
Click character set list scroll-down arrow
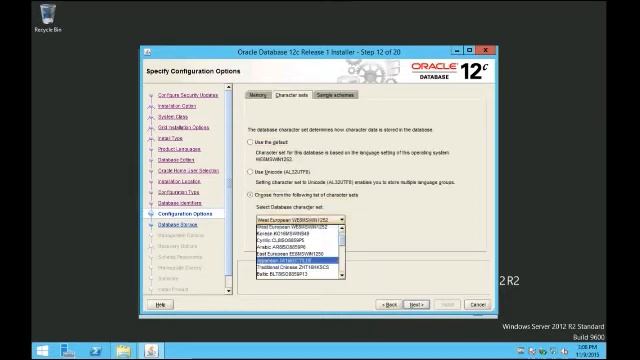(342, 276)
